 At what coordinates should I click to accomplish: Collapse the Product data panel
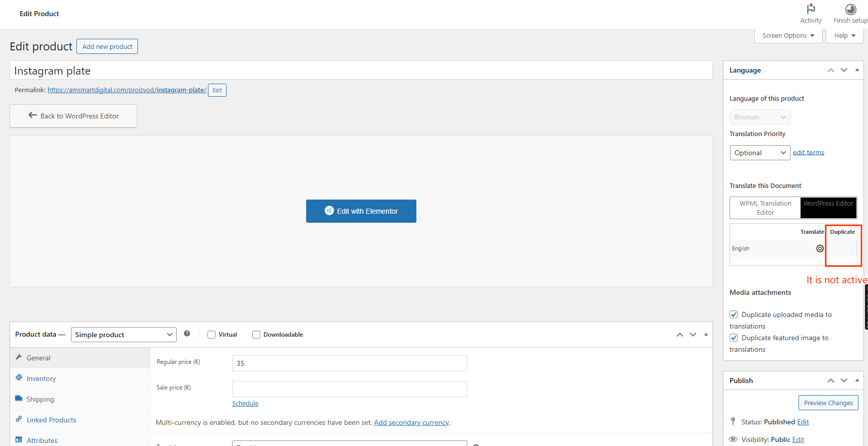pos(706,335)
